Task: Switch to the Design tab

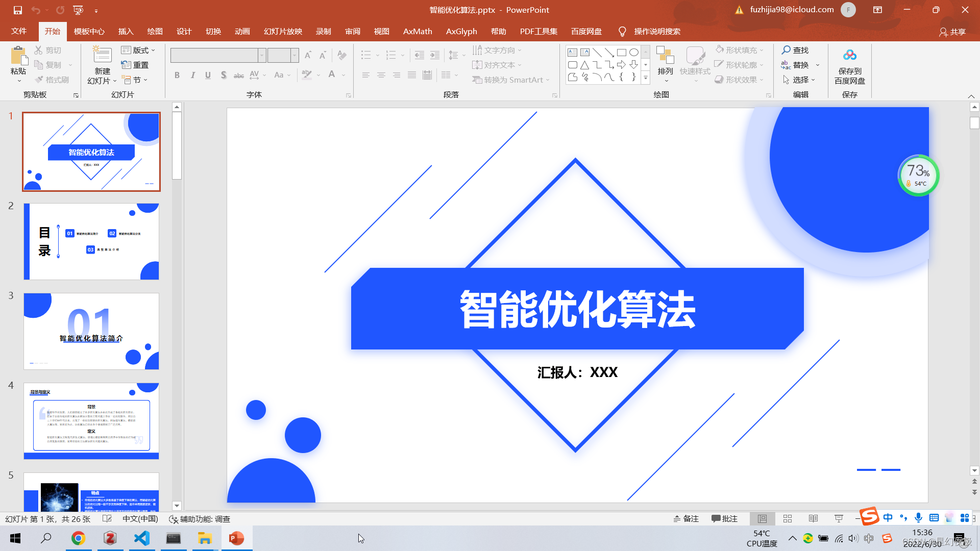Action: (184, 31)
